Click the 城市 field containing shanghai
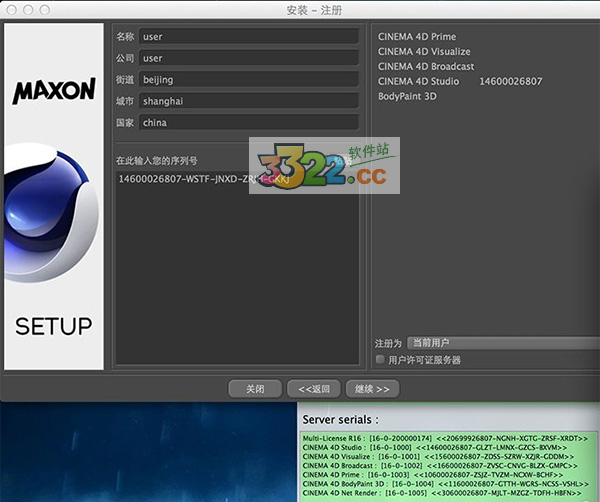The height and width of the screenshot is (502, 600). pos(248,101)
